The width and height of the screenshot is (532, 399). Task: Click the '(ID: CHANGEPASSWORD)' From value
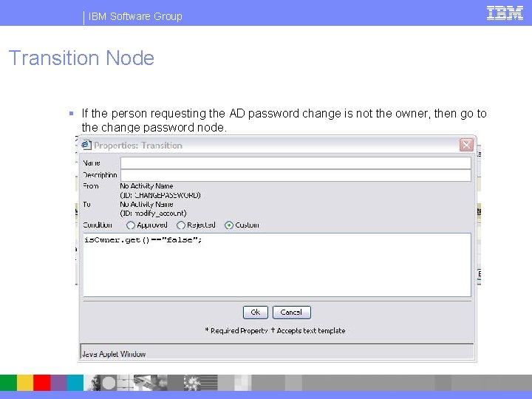click(x=160, y=195)
